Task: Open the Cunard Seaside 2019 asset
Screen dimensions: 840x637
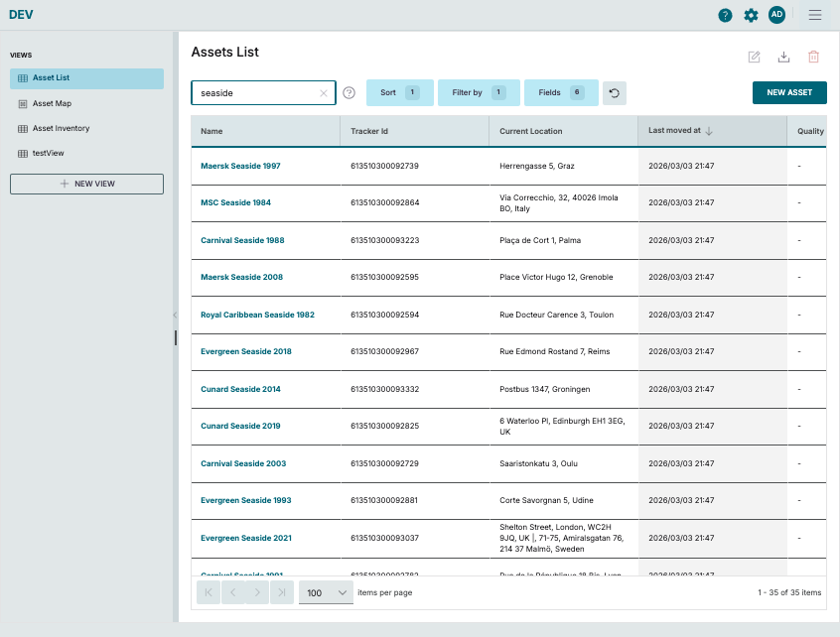Action: click(x=240, y=426)
